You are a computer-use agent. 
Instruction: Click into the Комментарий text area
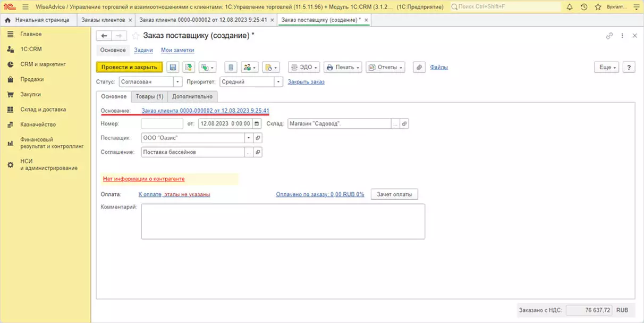(x=283, y=221)
